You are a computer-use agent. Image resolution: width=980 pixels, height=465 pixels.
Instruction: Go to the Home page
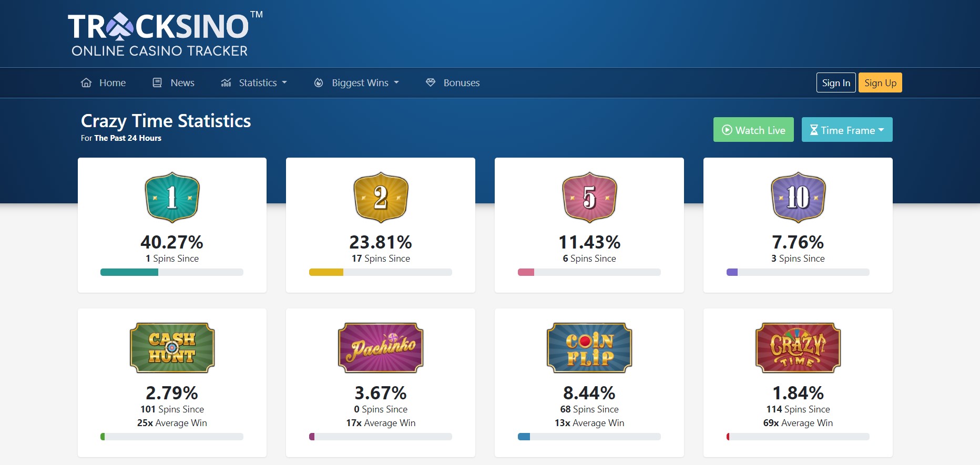pyautogui.click(x=104, y=83)
